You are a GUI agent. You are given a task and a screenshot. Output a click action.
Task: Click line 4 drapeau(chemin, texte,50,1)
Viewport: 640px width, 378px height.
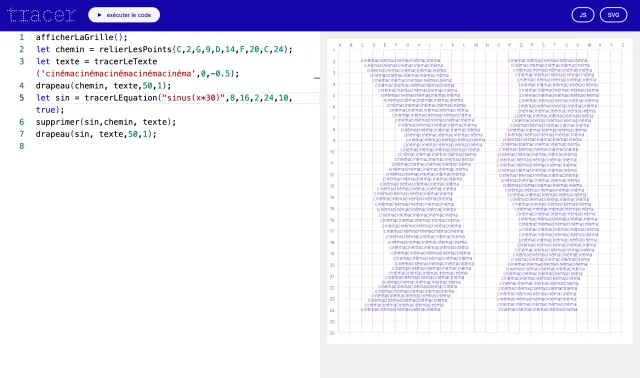pos(103,86)
